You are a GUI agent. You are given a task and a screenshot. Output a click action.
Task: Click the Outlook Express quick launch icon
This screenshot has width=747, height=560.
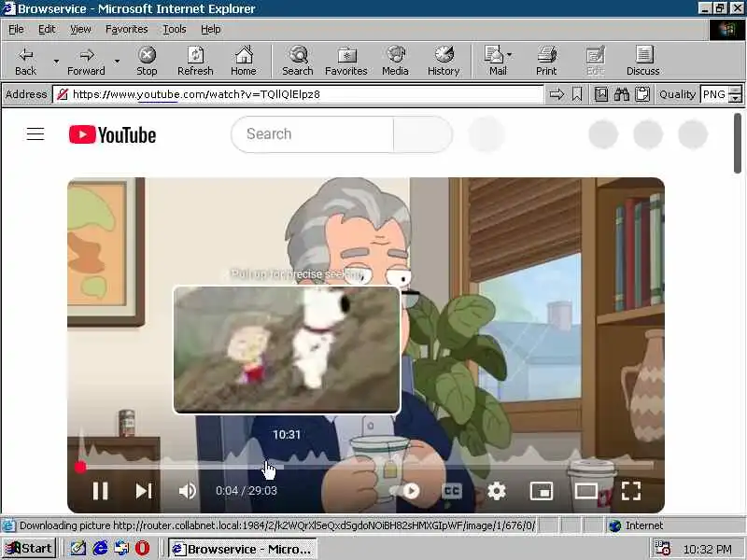coord(121,549)
